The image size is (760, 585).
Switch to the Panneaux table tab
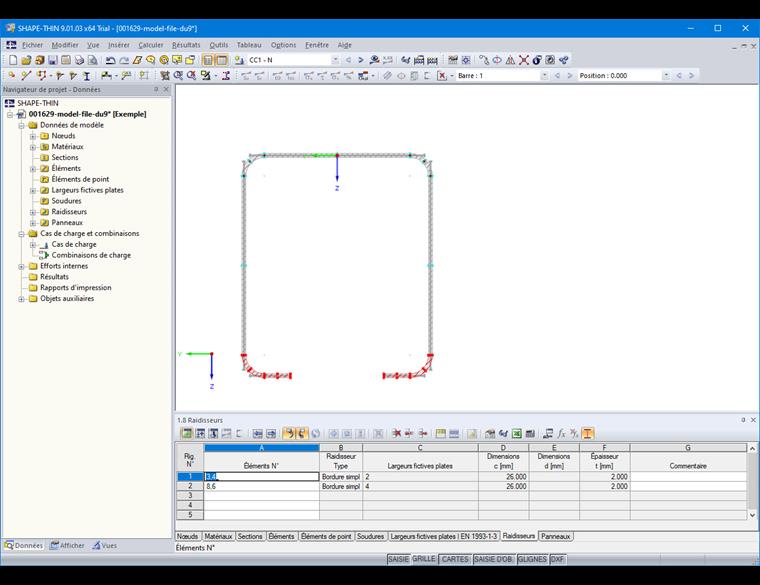556,537
